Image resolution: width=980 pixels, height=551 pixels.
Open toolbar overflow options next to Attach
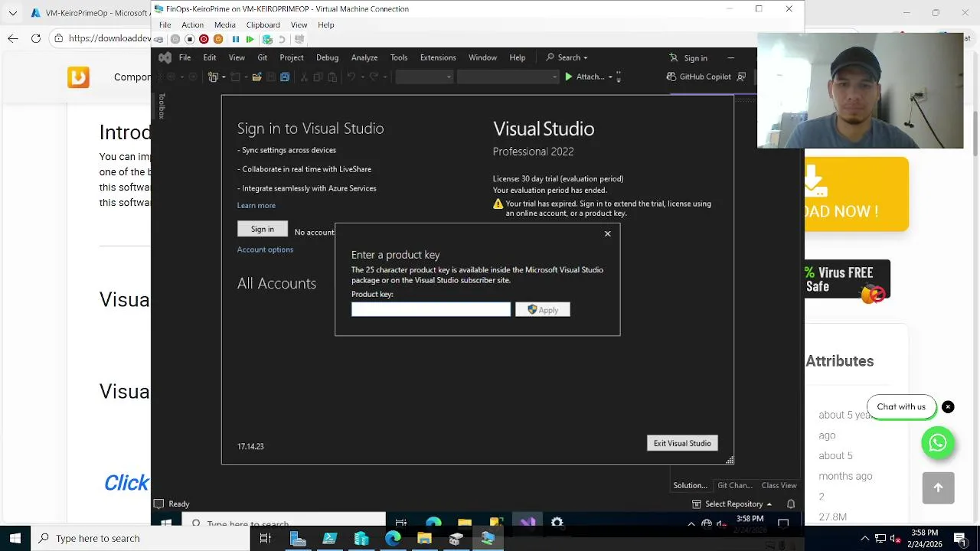click(x=619, y=77)
